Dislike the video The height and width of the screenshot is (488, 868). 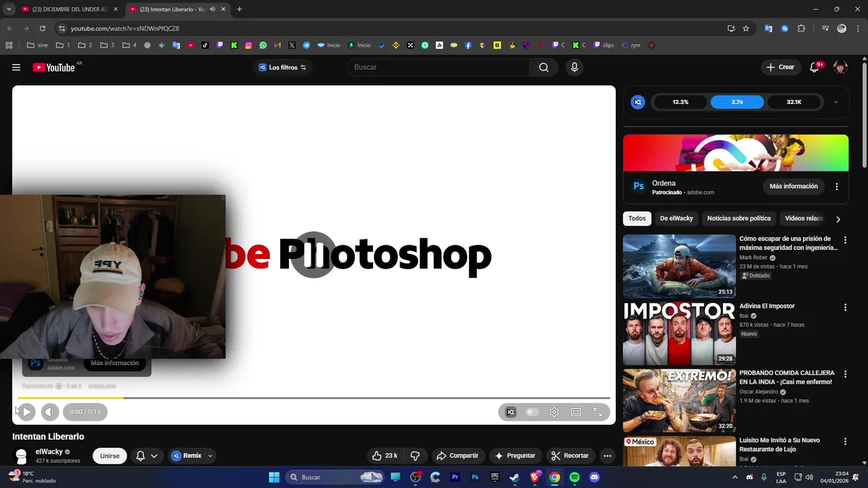pos(415,455)
